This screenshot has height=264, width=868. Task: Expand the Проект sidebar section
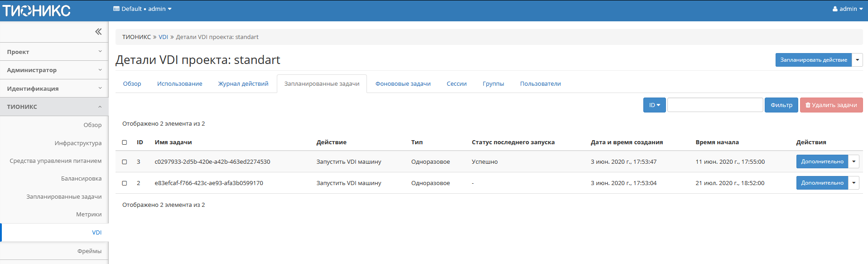[x=54, y=52]
